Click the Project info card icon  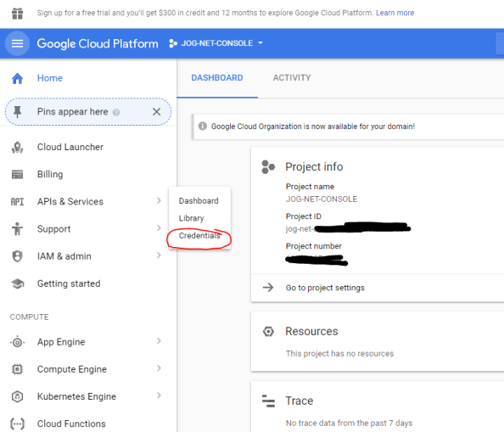(x=268, y=167)
